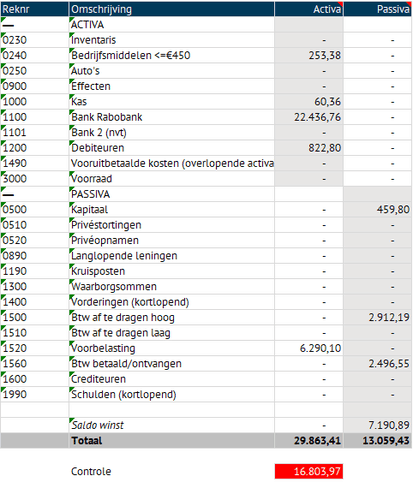Click the Passiva header comment marker
This screenshot has height=482, width=413.
(x=409, y=3)
